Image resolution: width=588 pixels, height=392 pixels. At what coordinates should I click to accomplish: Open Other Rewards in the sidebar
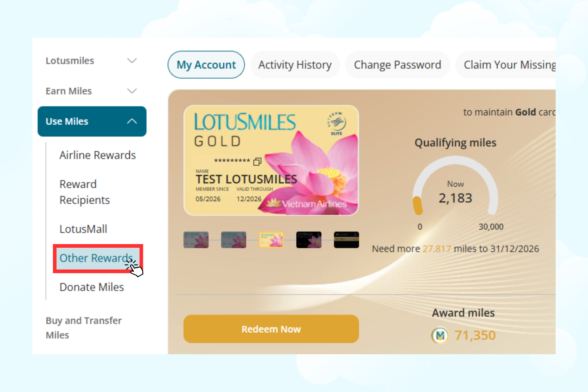96,258
